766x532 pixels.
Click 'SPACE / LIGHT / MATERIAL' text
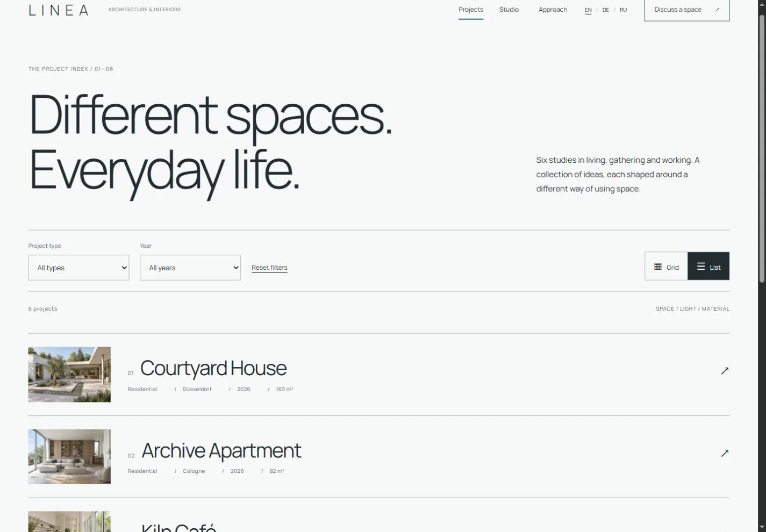(692, 309)
